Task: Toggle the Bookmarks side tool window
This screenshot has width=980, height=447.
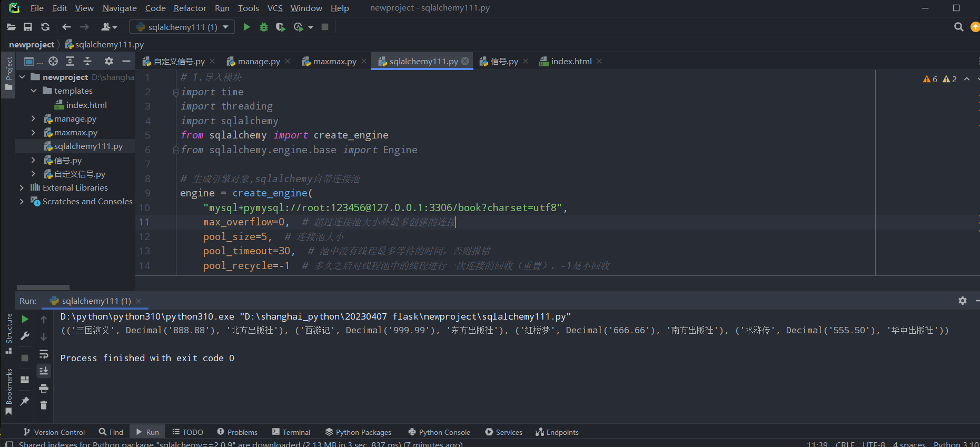Action: tap(8, 392)
